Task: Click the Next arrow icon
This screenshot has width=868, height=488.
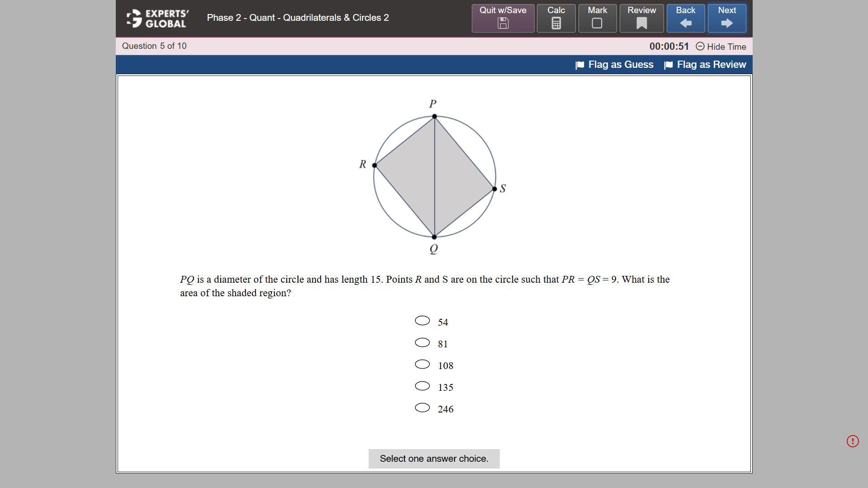Action: pos(726,23)
